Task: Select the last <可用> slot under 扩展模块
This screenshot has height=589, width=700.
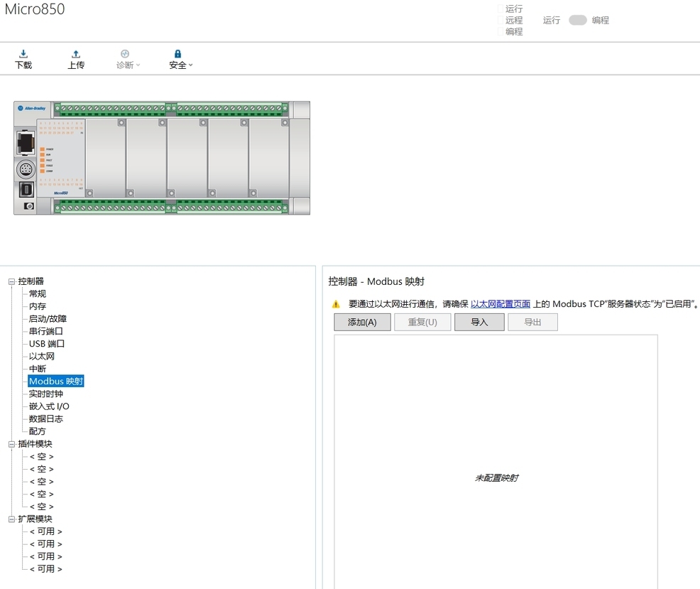Action: 46,569
